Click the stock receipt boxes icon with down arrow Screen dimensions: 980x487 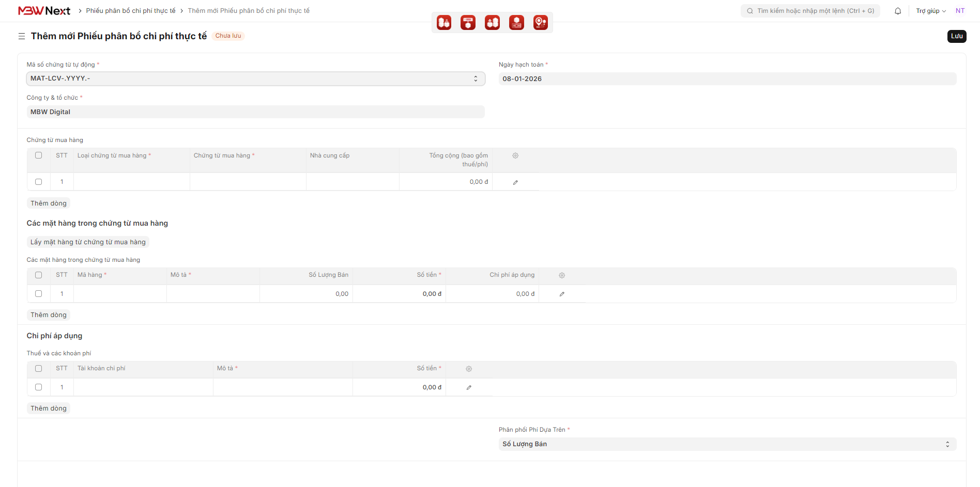point(444,23)
